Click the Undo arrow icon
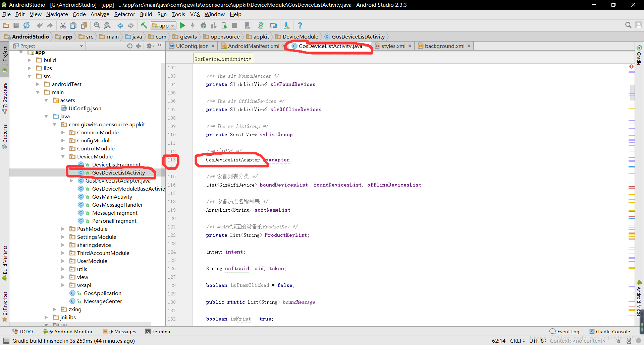Viewport: 644px width, 345px height. [x=40, y=25]
